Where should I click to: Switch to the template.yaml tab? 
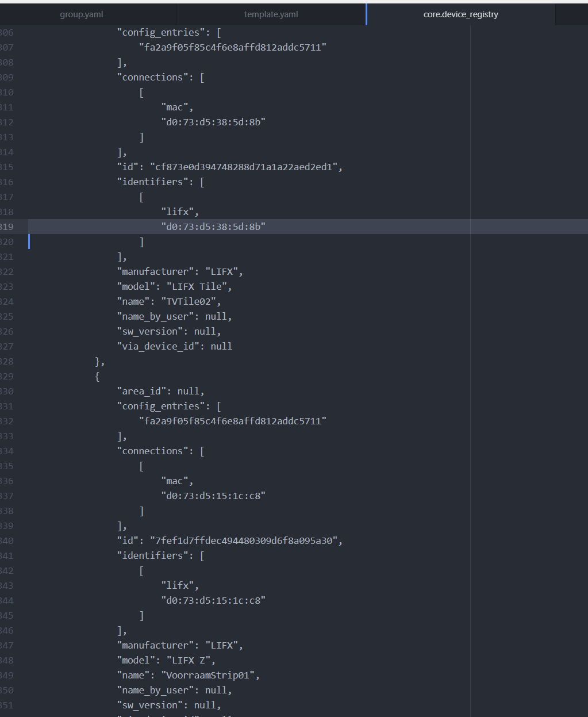(x=271, y=14)
